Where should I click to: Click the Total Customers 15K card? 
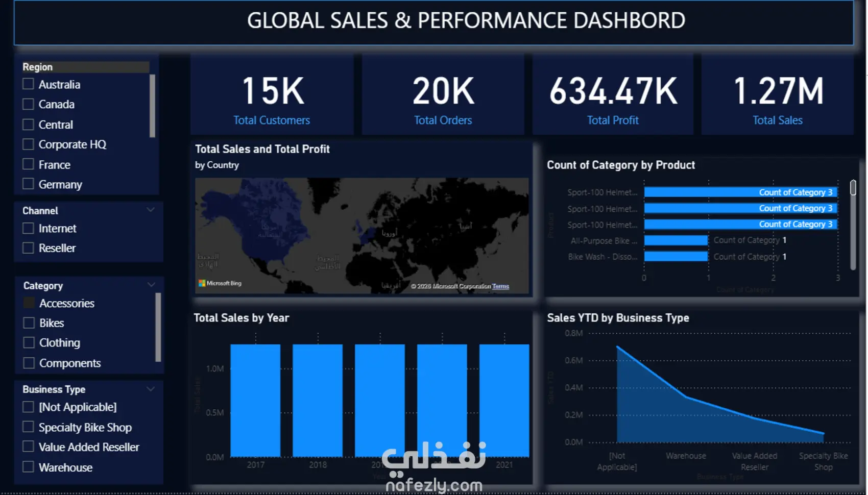click(272, 95)
